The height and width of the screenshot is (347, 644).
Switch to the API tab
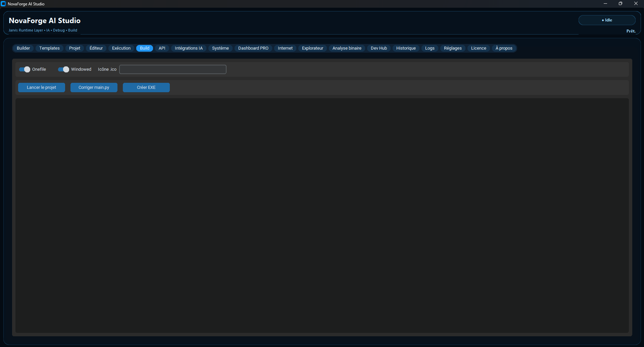(x=162, y=48)
